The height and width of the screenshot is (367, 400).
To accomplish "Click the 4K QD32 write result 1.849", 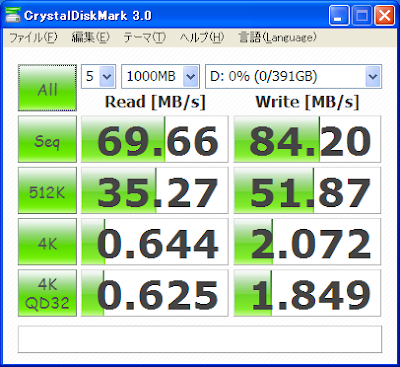I will (307, 293).
